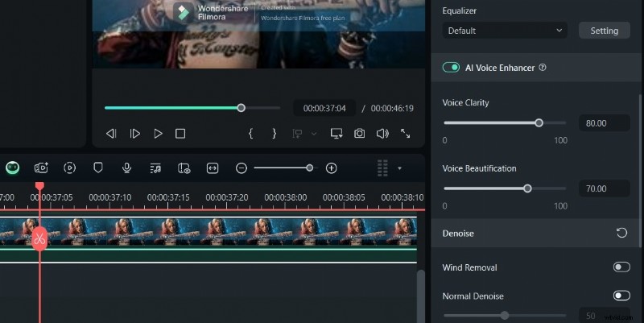This screenshot has height=323, width=644.
Task: Click the red playhead marker top
Action: [39, 186]
